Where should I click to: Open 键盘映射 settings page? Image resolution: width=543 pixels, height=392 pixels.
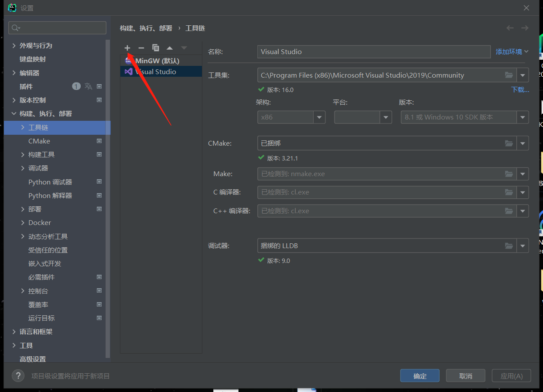pyautogui.click(x=33, y=59)
